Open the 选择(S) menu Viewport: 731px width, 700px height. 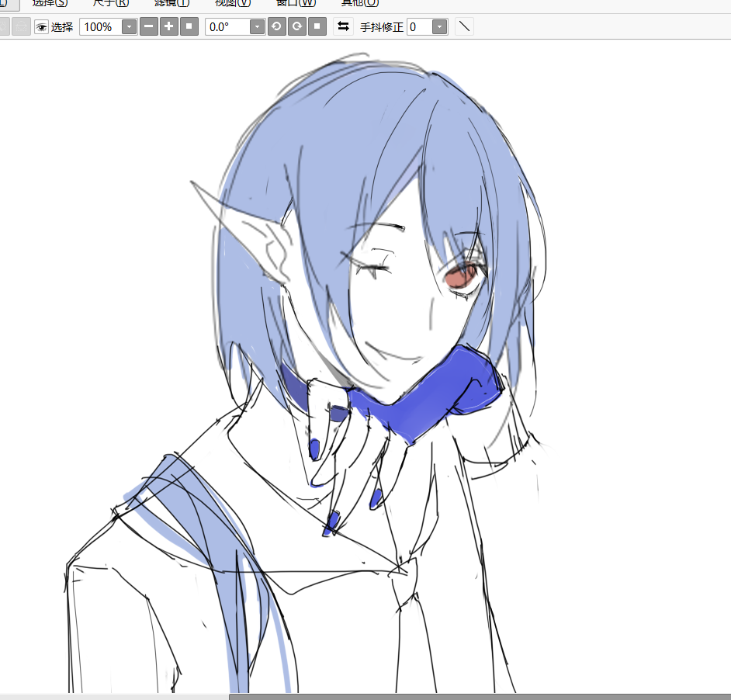click(50, 3)
